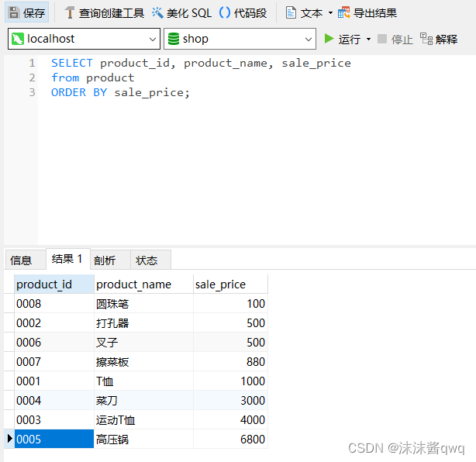This screenshot has height=462, width=476.
Task: Click the sale_price cell 6800
Action: point(230,440)
